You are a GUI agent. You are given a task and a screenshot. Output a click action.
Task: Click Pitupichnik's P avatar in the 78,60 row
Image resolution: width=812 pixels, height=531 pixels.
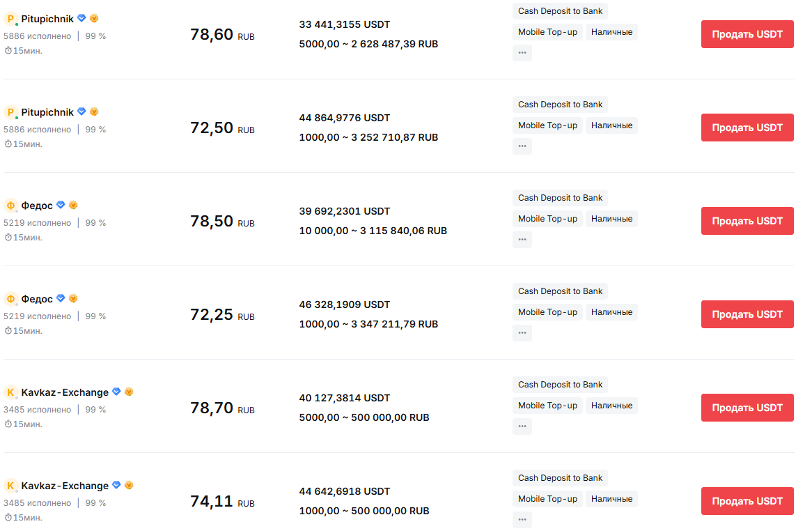[10, 19]
